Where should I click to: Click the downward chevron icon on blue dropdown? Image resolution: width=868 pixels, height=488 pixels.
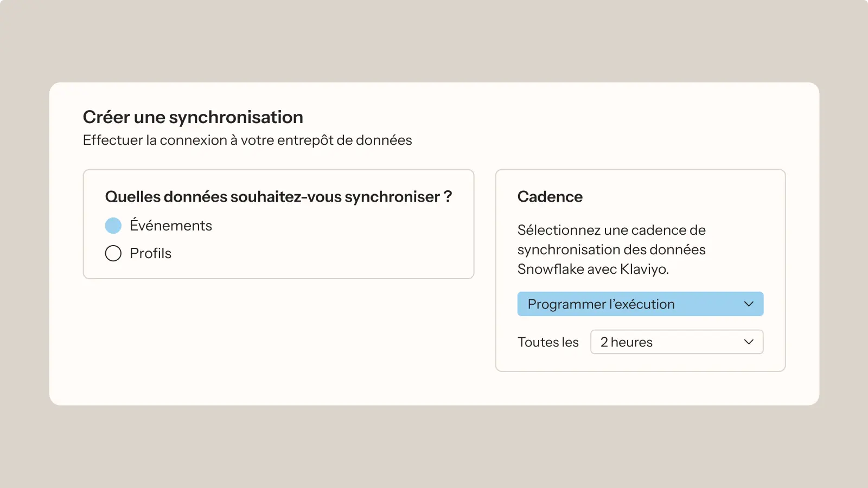(x=749, y=304)
